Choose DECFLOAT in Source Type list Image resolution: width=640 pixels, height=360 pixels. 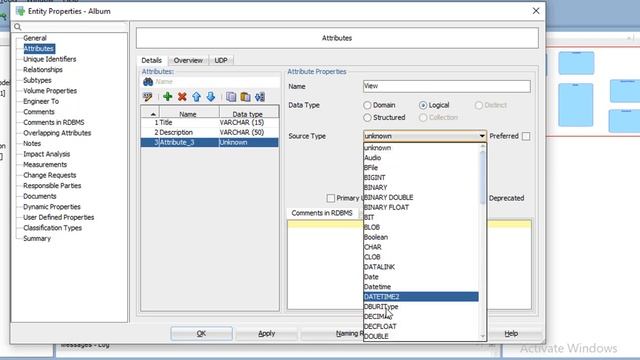click(421, 327)
